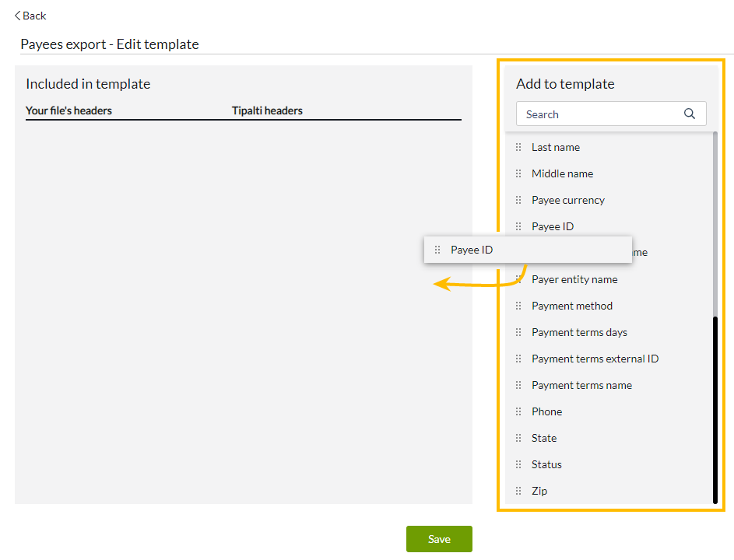Click the Back arrow link
Image resolution: width=734 pixels, height=560 pixels.
[30, 16]
